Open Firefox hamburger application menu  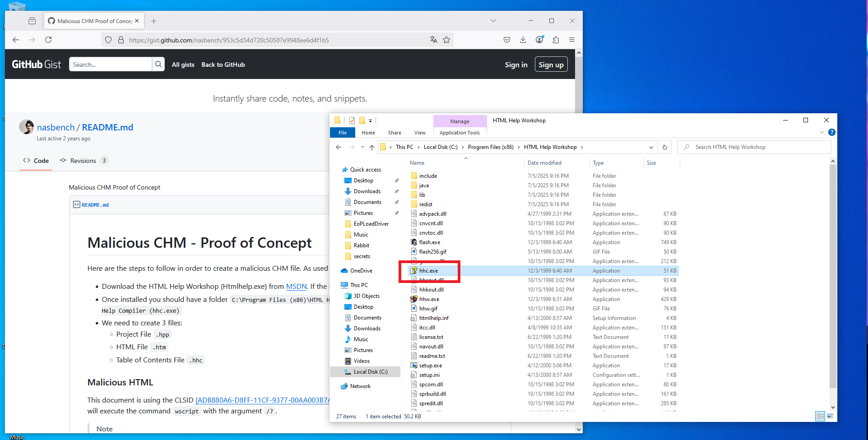[572, 40]
